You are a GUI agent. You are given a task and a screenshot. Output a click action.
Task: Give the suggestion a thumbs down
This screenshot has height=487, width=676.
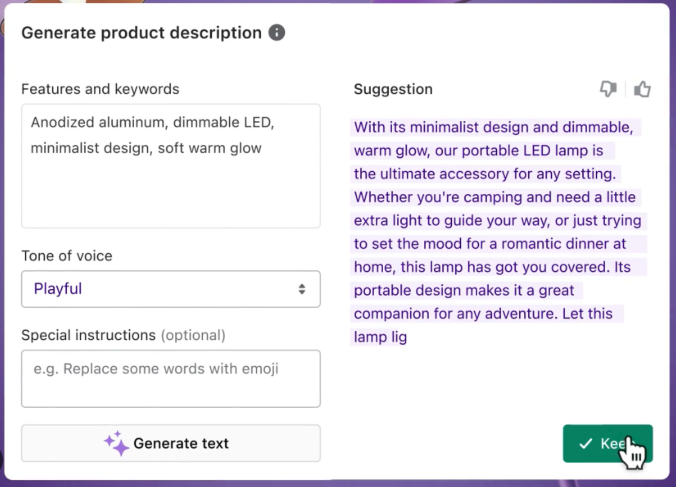pos(608,89)
